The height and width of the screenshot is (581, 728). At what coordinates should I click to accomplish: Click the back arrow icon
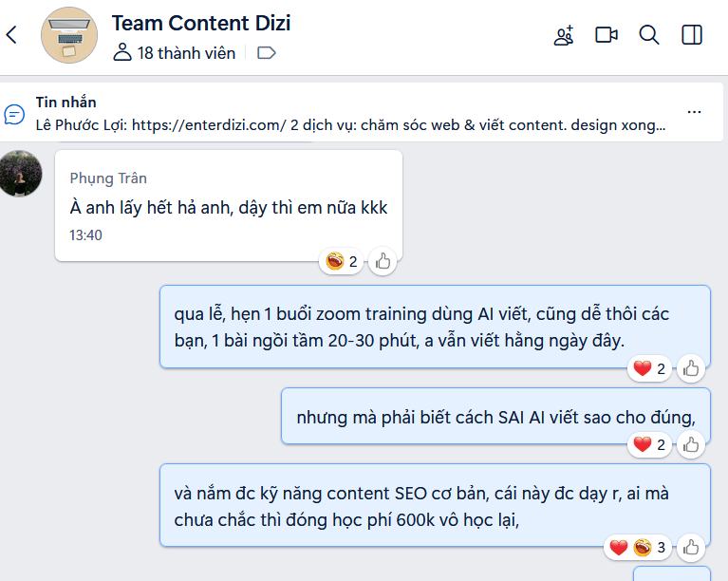tap(11, 35)
